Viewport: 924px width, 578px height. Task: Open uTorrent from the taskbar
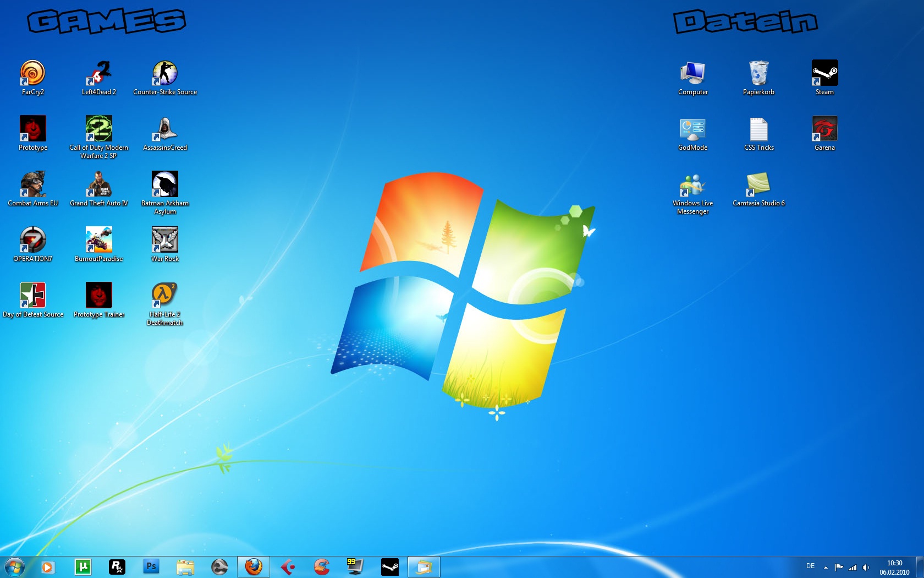[x=82, y=567]
